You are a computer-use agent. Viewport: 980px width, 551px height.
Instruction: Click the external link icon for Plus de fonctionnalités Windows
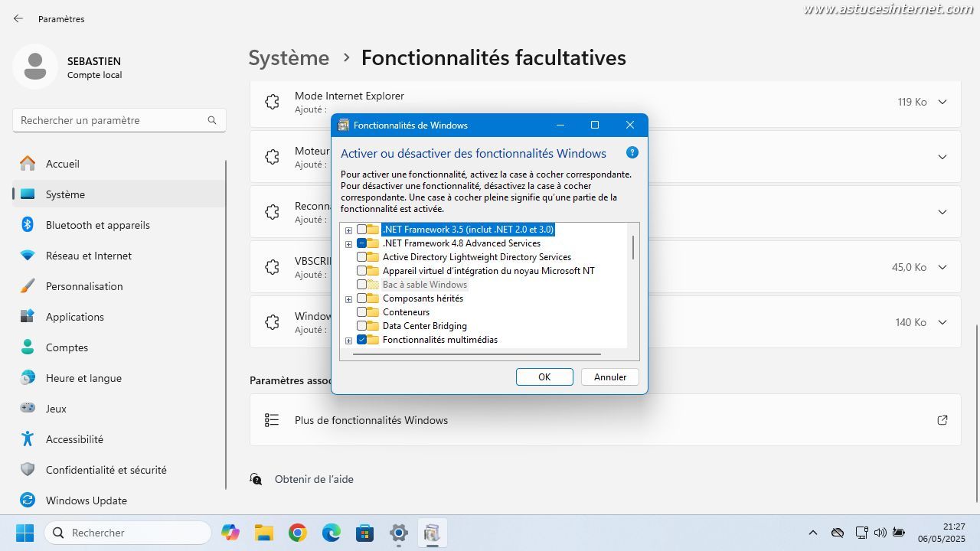click(x=942, y=420)
